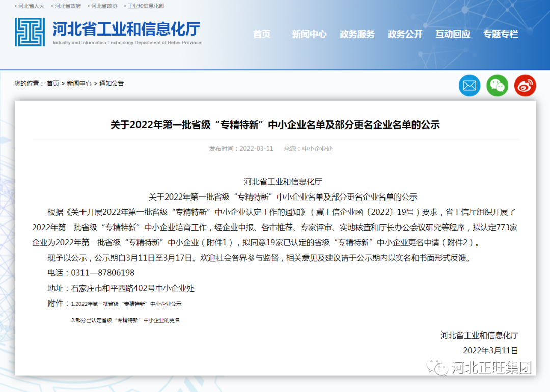Select 政务公开 in the navigation bar
This screenshot has height=392, width=550.
(x=405, y=34)
